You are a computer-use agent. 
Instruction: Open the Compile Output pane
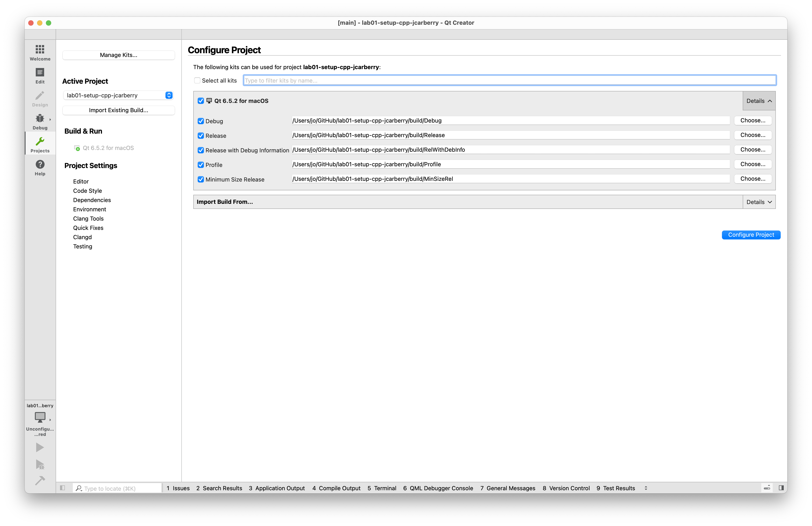click(336, 488)
